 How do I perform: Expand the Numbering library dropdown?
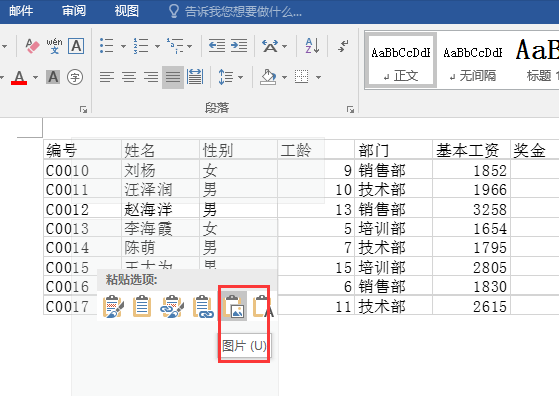point(157,46)
